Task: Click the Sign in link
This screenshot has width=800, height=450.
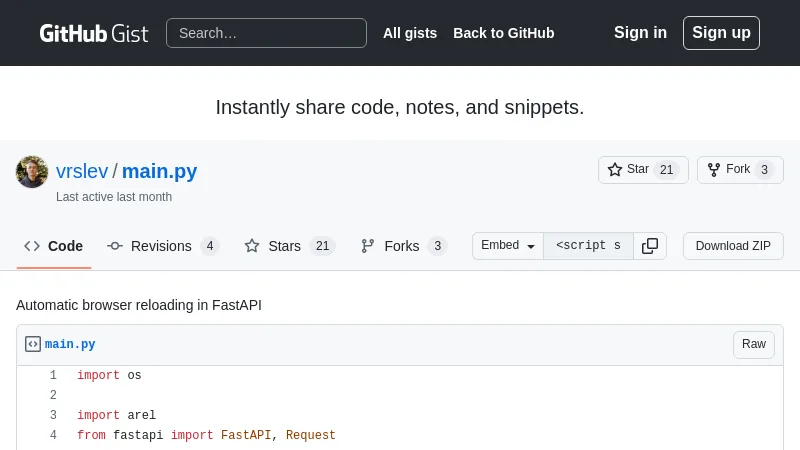Action: (x=640, y=33)
